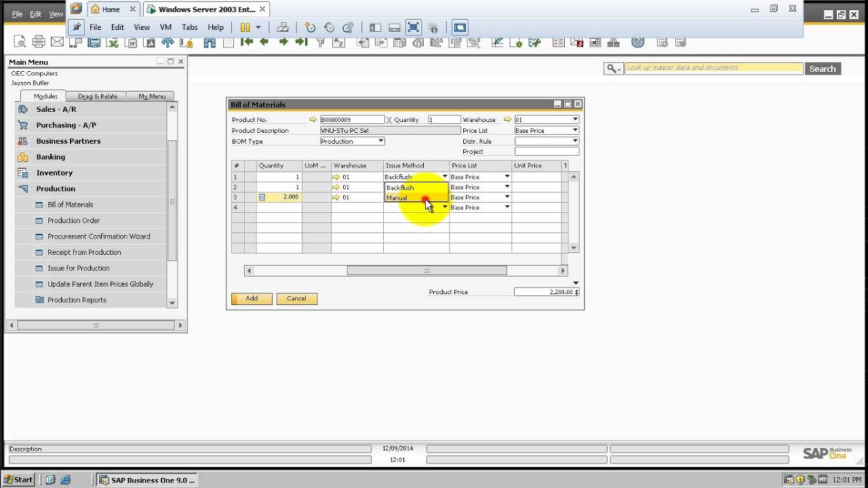
Task: Open Issue for Production item
Action: 78,268
